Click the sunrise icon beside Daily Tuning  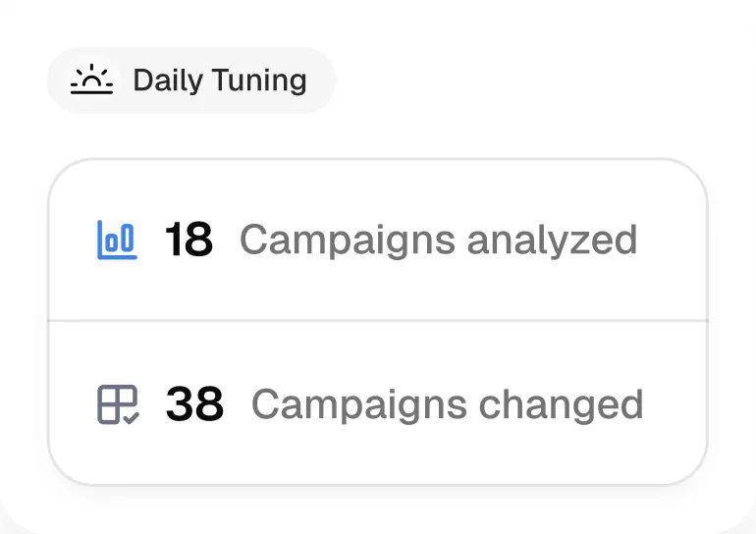click(x=91, y=80)
